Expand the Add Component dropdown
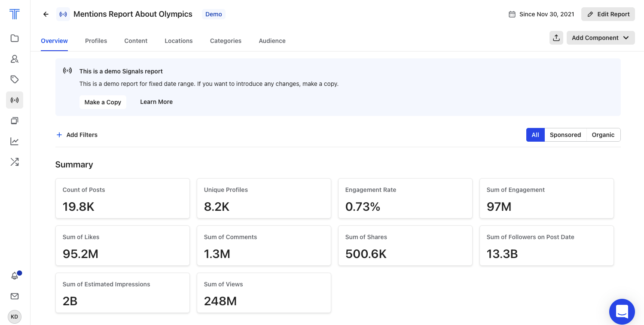 click(x=600, y=38)
